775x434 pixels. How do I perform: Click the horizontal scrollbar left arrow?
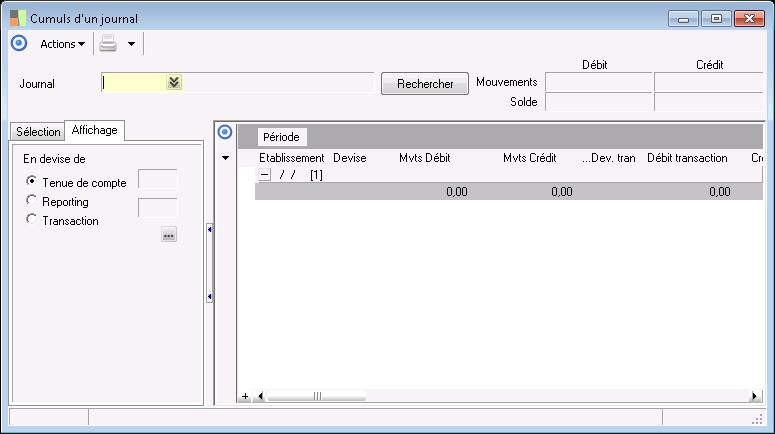click(260, 396)
